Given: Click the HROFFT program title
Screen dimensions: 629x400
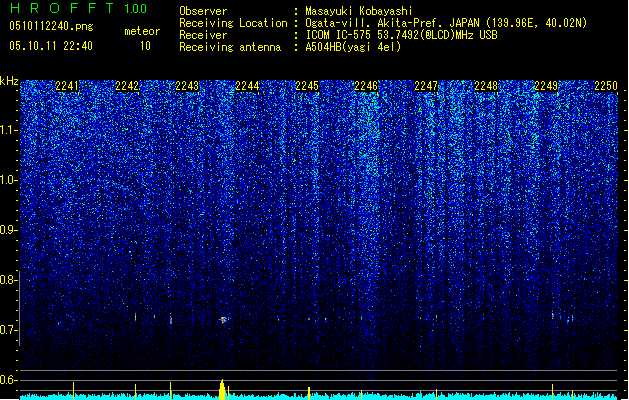Looking at the screenshot, I should point(62,8).
